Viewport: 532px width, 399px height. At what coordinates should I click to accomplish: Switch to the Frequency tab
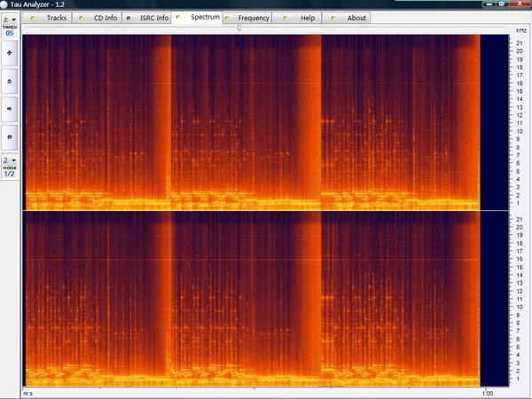(247, 18)
